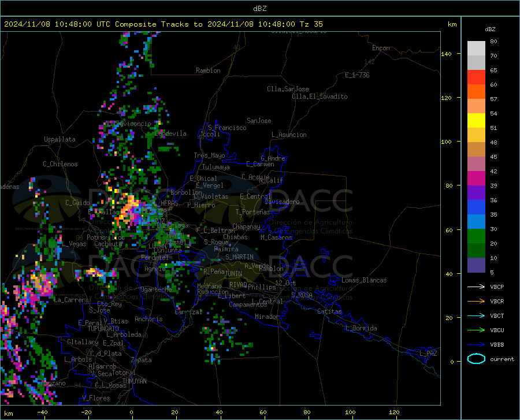Screen dimensions: 520x420
Task: Click the 'Catitas' place label
Action: tap(329, 311)
